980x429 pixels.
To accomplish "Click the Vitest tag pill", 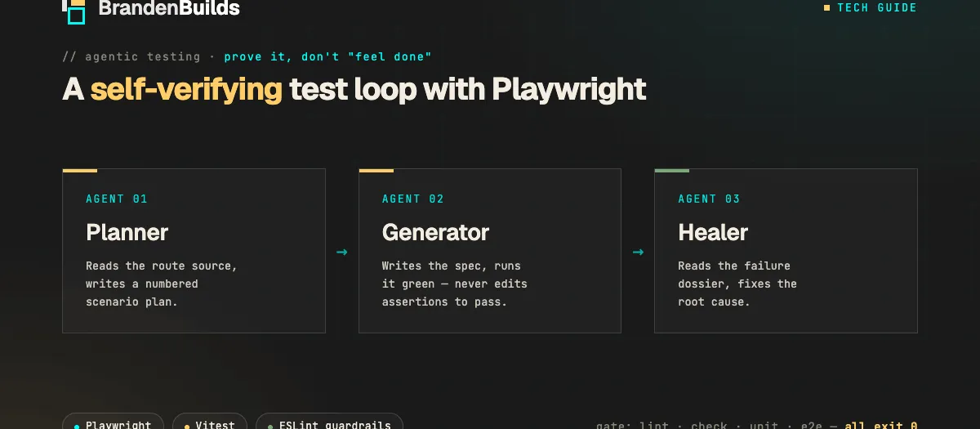I will coord(209,422).
